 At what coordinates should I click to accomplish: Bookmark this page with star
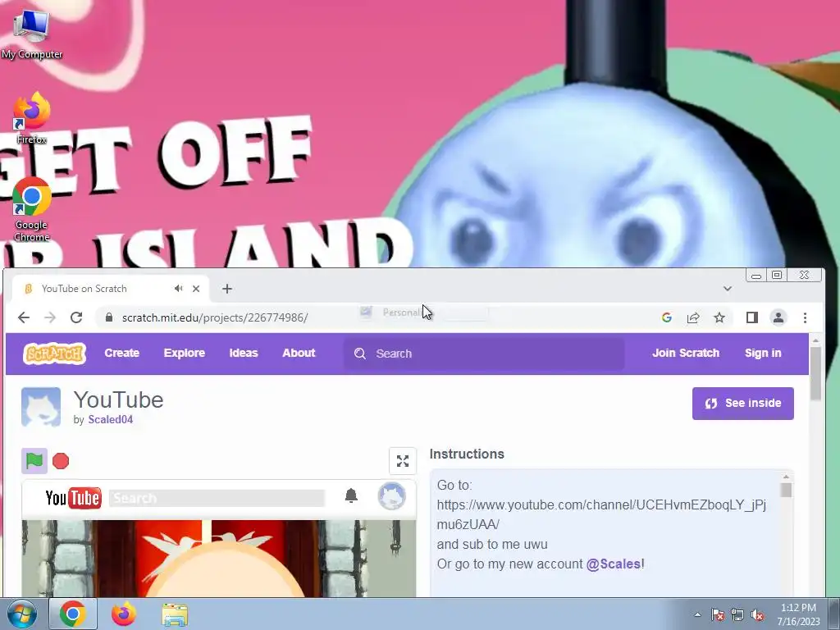[719, 317]
